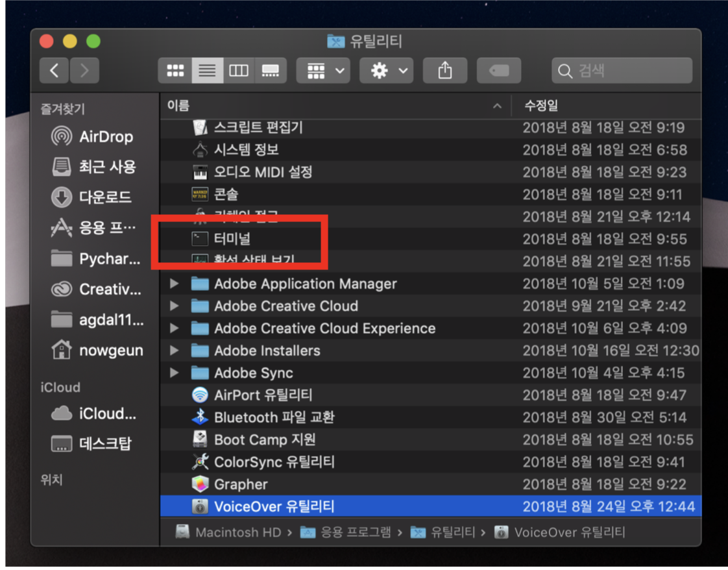Go back with the left arrow button
Screen dimensions: 728x570
[55, 71]
